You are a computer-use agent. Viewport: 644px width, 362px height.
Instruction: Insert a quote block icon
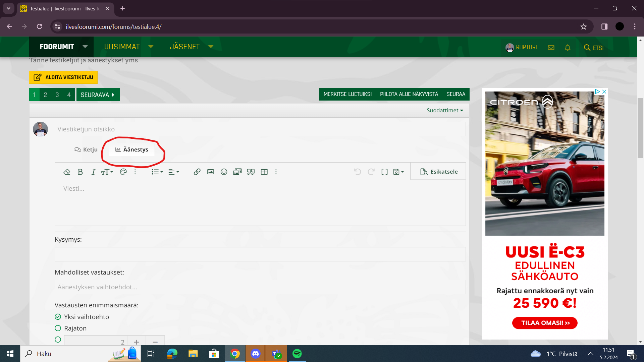tap(251, 172)
